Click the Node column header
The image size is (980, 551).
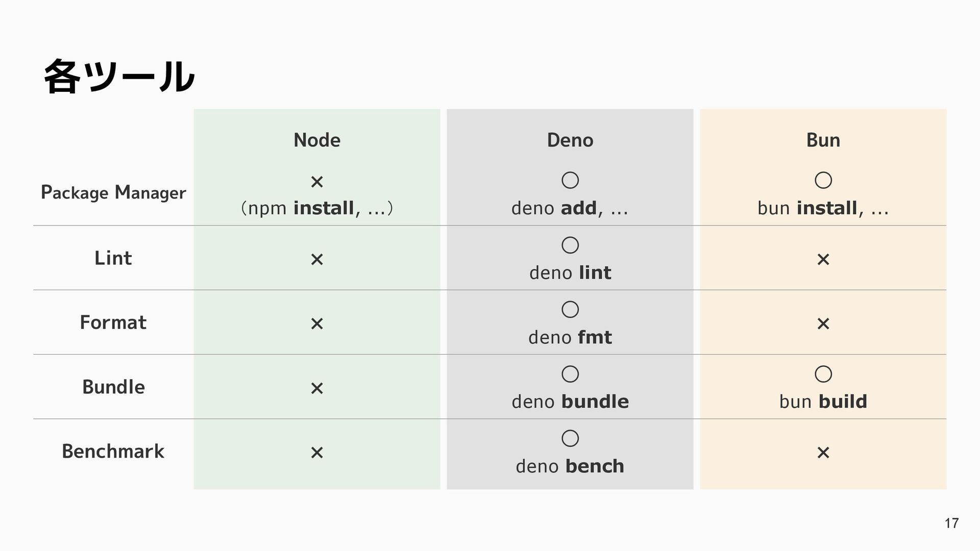pyautogui.click(x=317, y=140)
